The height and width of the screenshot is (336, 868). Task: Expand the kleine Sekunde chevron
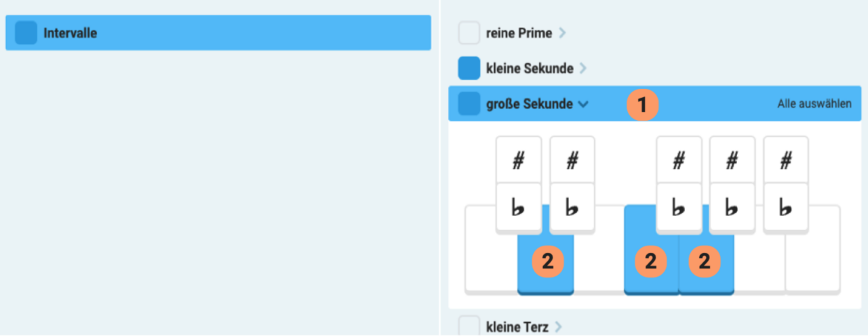[x=583, y=69]
